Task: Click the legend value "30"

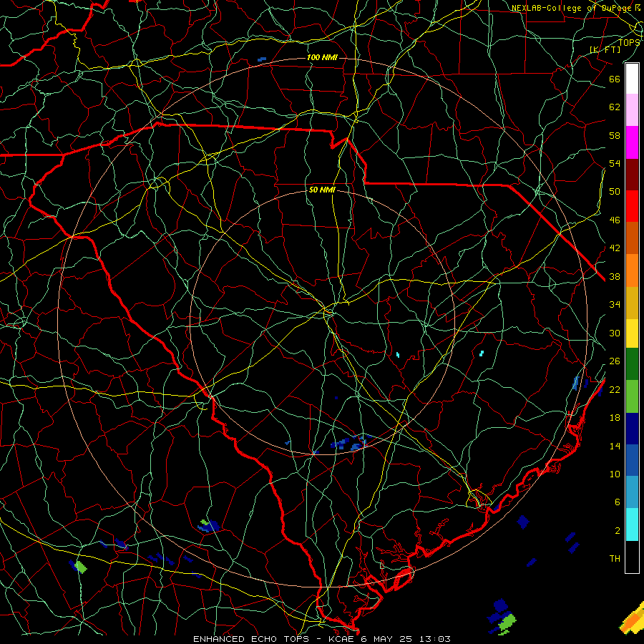Action: [x=615, y=333]
